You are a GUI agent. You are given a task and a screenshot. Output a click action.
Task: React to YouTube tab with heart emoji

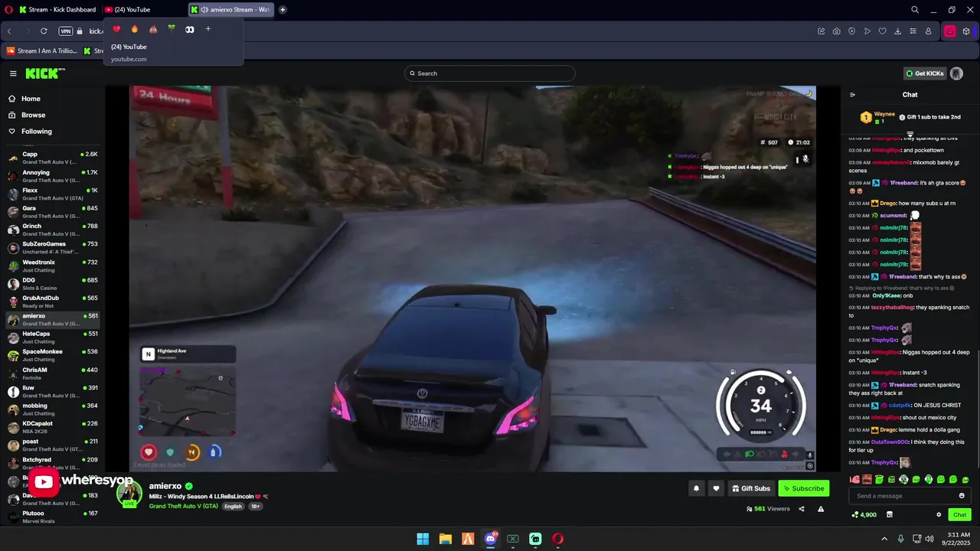(116, 29)
